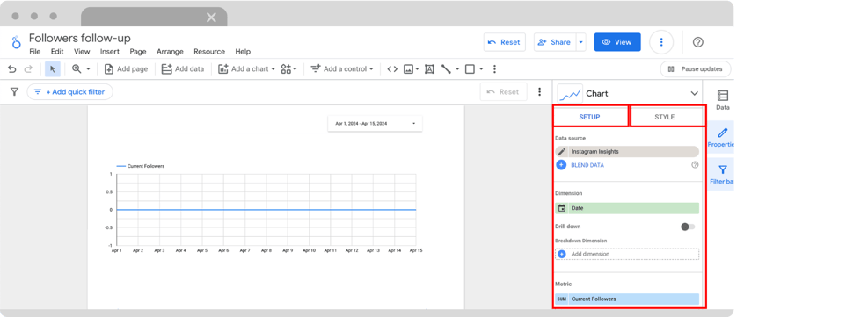Viewport: 868px width, 317px height.
Task: Click Add data in the toolbar
Action: (183, 69)
